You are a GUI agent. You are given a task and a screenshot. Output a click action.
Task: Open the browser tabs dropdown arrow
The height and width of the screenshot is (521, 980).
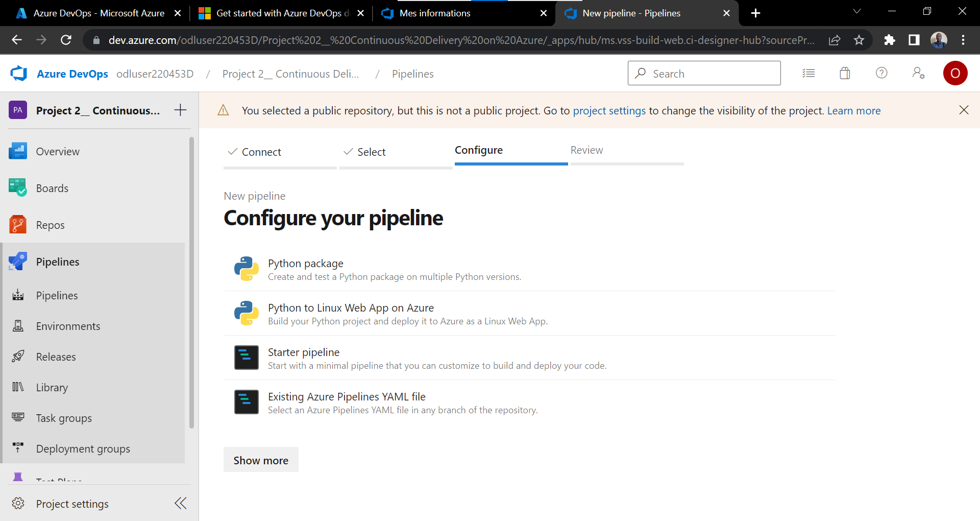pyautogui.click(x=857, y=11)
